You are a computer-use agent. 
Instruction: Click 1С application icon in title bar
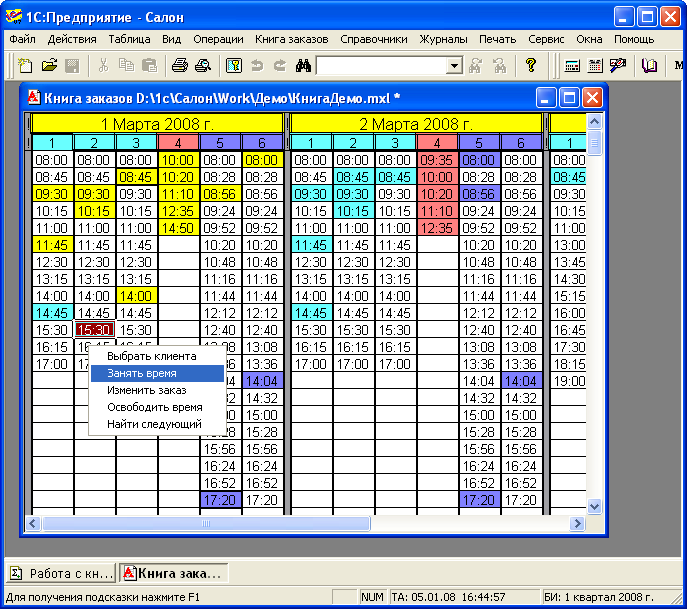point(14,17)
